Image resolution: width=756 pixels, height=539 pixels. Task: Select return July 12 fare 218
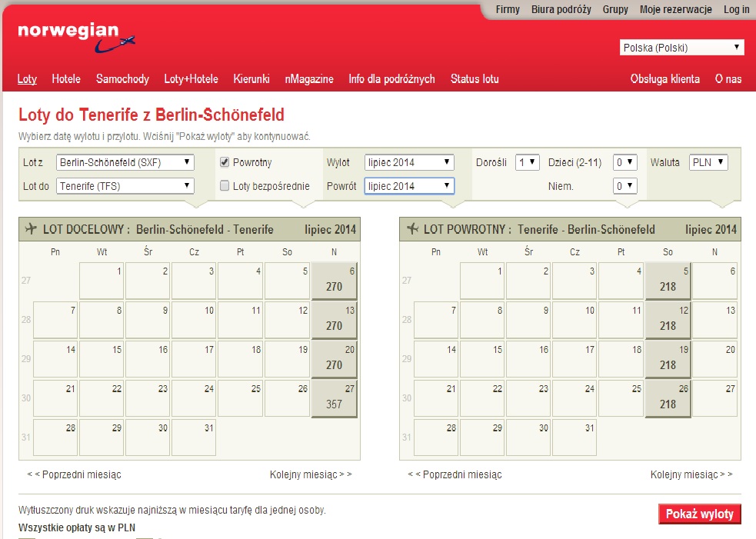tap(668, 320)
